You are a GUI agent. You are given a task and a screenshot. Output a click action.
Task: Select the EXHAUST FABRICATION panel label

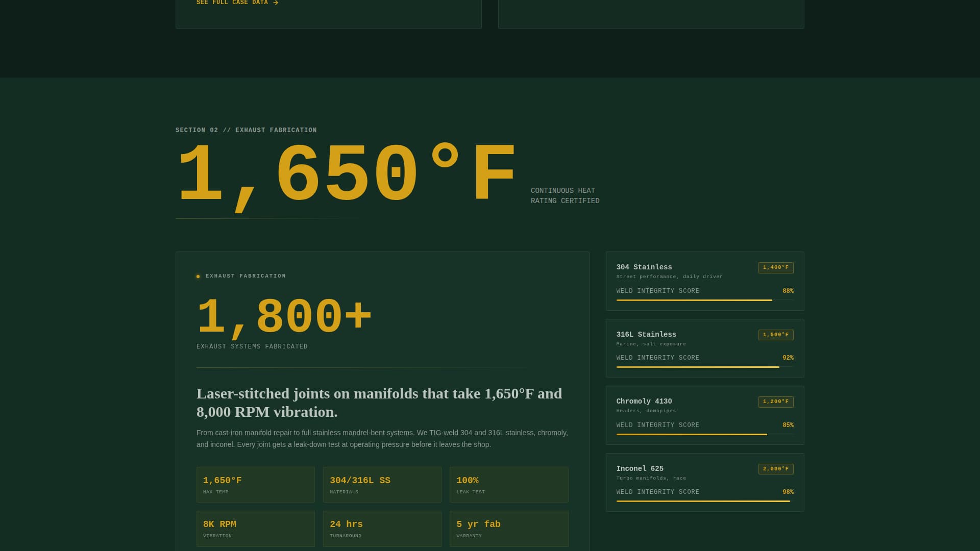click(x=246, y=276)
